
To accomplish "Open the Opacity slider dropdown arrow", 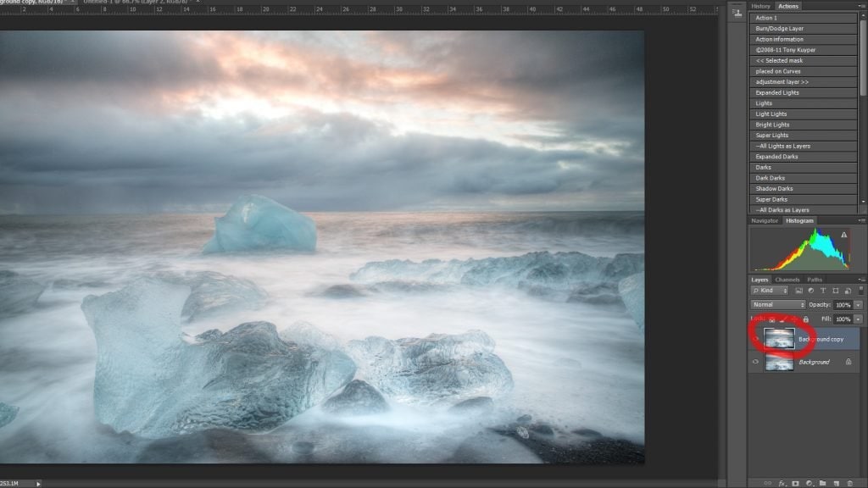I will 858,305.
